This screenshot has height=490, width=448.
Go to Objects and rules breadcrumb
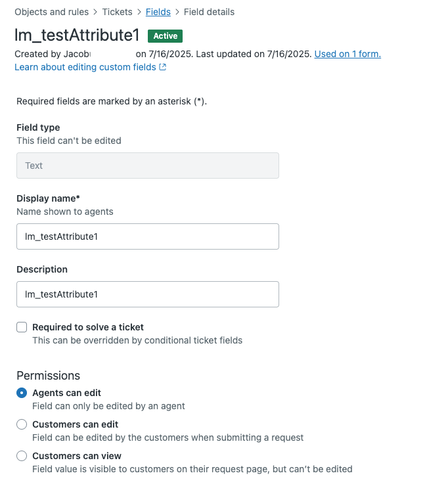pos(52,12)
